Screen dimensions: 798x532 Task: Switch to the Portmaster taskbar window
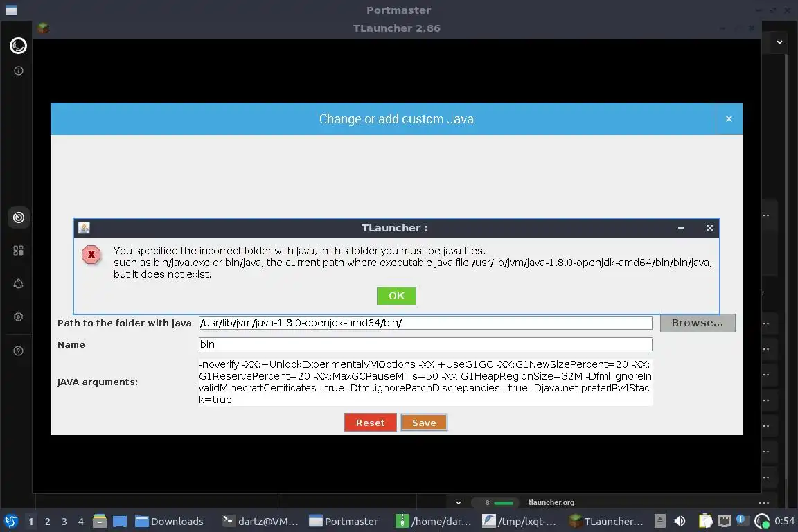pos(344,522)
